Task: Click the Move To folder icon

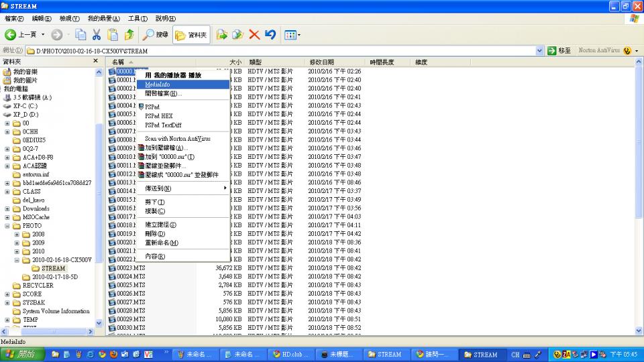Action: [x=222, y=35]
